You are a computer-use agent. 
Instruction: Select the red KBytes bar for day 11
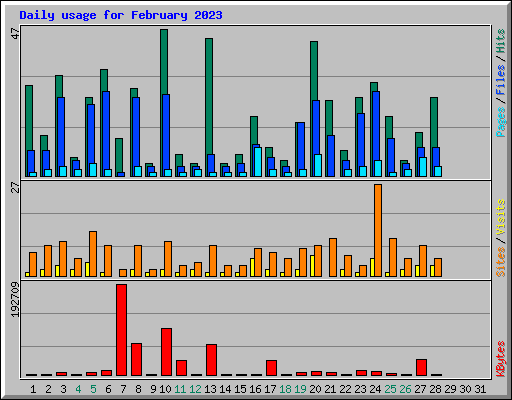[x=181, y=368]
